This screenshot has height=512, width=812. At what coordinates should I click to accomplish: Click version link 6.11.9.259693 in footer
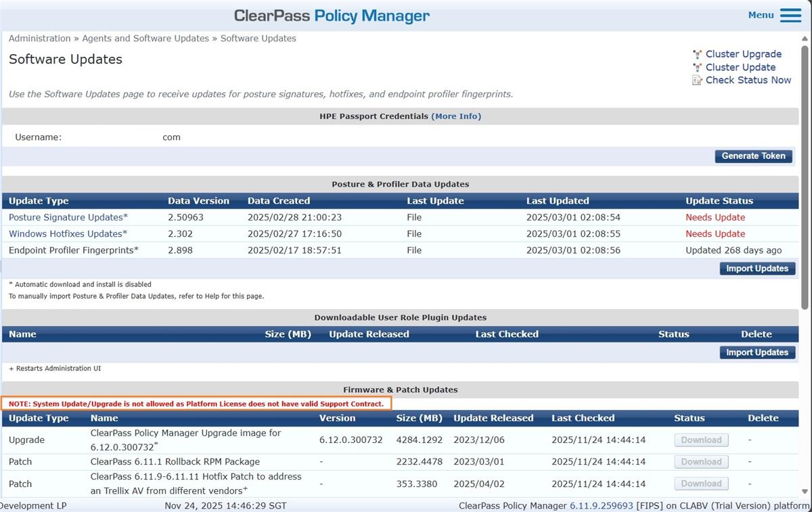[x=601, y=505]
